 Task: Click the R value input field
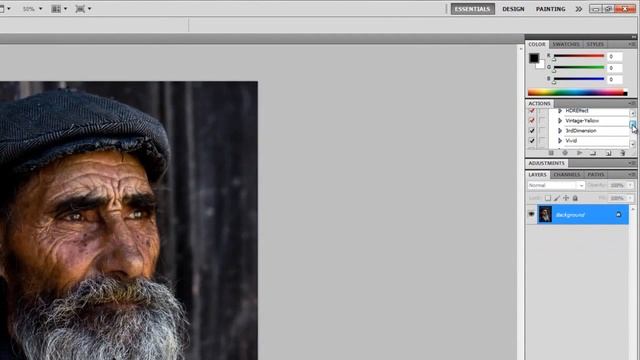[x=615, y=56]
